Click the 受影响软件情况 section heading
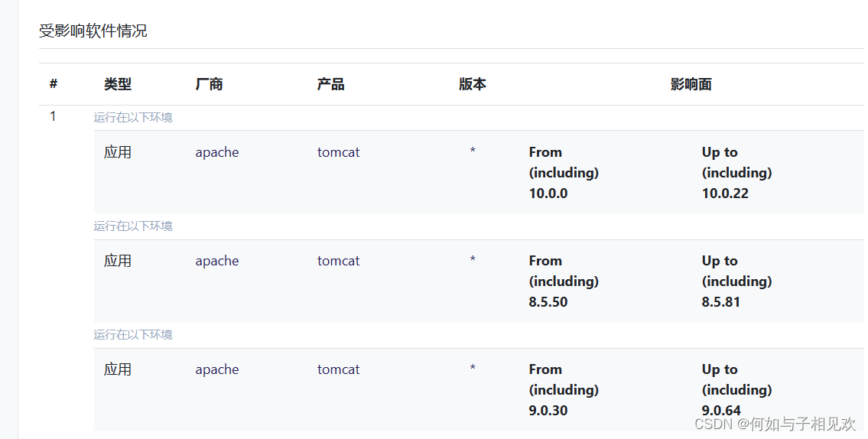The width and height of the screenshot is (868, 439). [x=93, y=31]
